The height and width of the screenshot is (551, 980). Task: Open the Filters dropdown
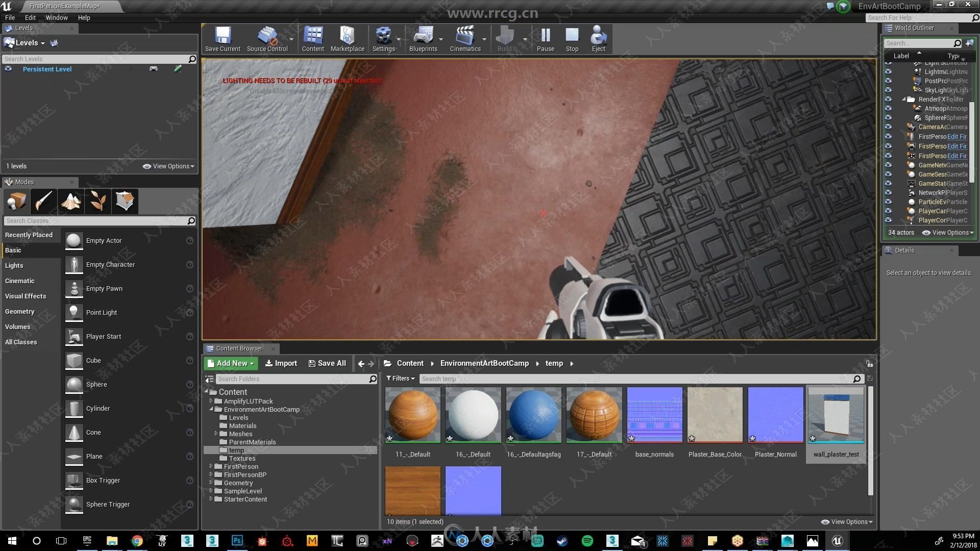(401, 379)
